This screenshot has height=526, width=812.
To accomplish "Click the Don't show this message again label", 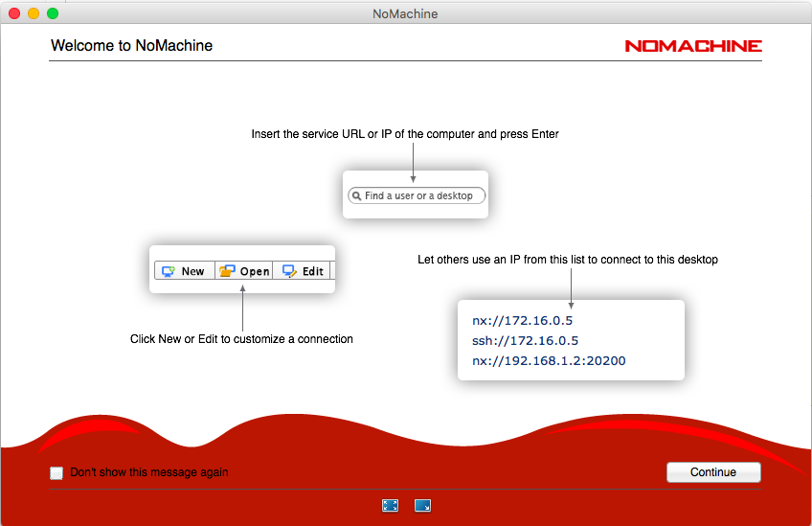I will pos(149,472).
